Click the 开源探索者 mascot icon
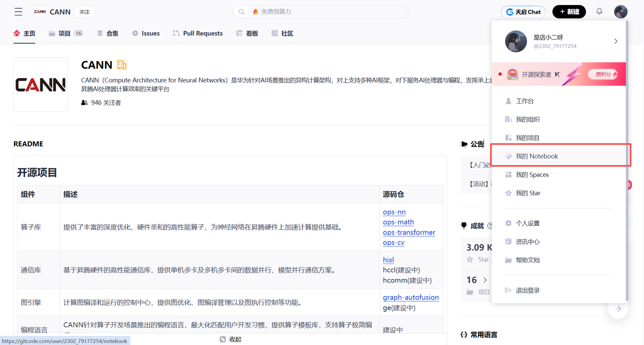The height and width of the screenshot is (345, 644). (512, 74)
